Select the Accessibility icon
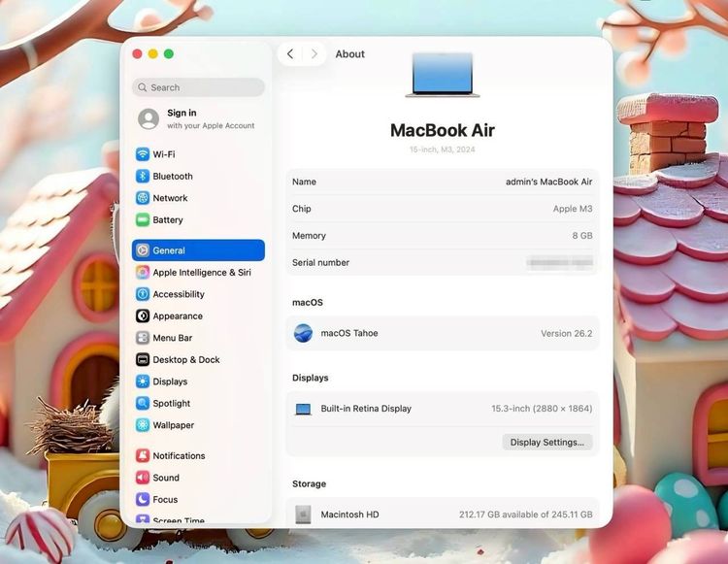Image resolution: width=728 pixels, height=564 pixels. 143,294
